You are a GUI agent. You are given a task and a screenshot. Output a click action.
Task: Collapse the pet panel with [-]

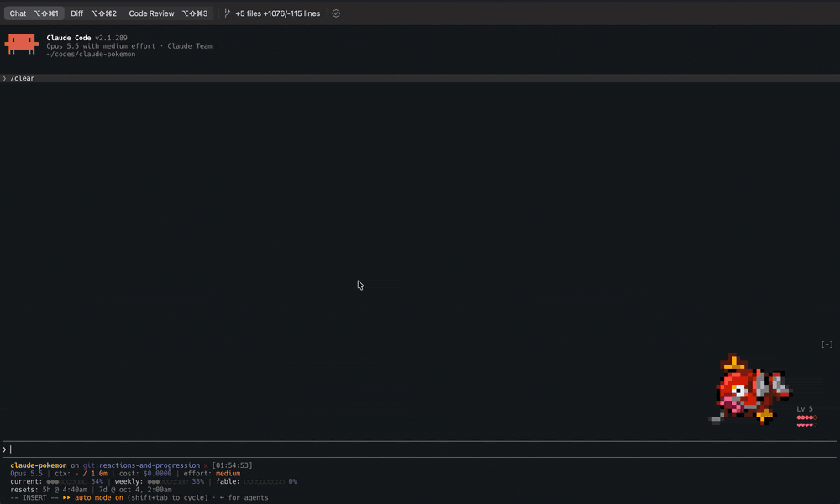827,344
